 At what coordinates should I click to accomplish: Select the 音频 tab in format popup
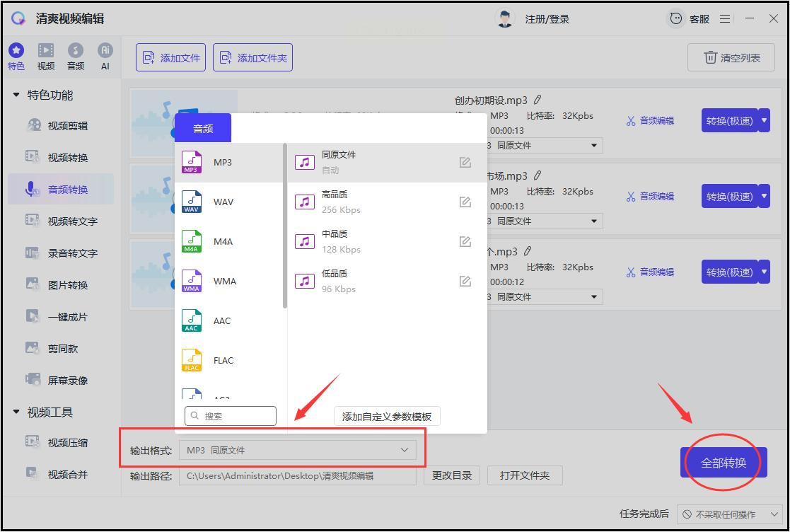click(203, 129)
